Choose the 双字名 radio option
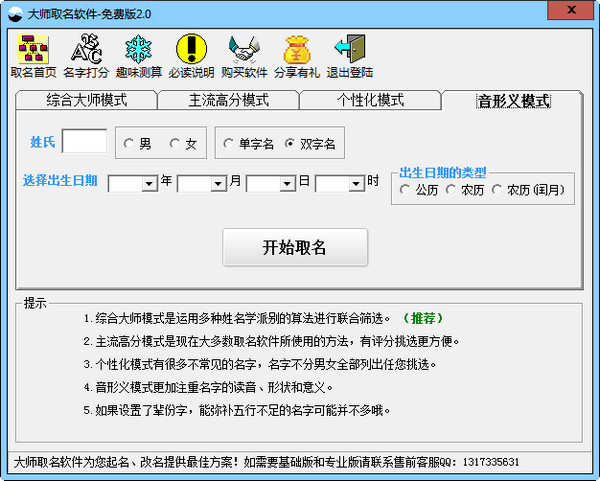This screenshot has height=481, width=600. tap(310, 143)
